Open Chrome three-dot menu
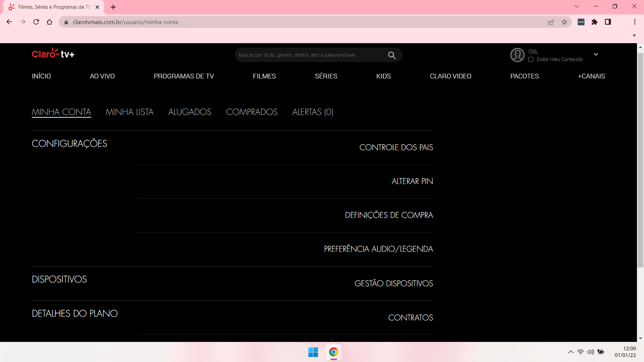This screenshot has height=362, width=644. 635,22
